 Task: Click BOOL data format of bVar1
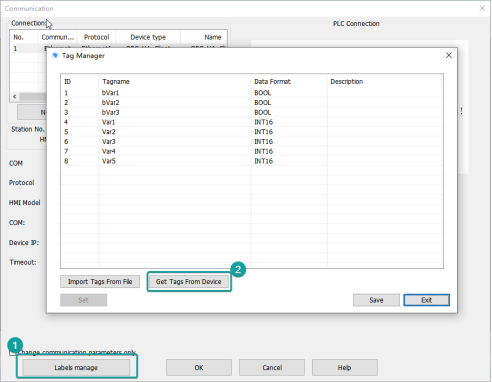pos(263,93)
